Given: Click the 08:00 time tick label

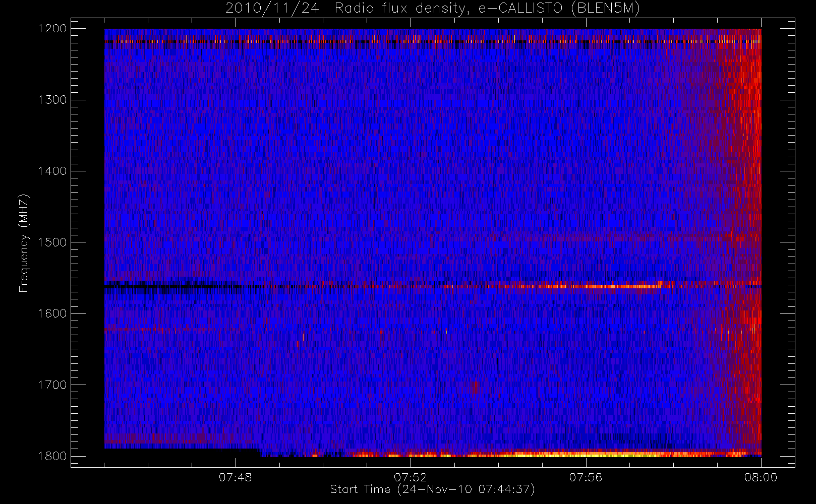Looking at the screenshot, I should pos(761,477).
